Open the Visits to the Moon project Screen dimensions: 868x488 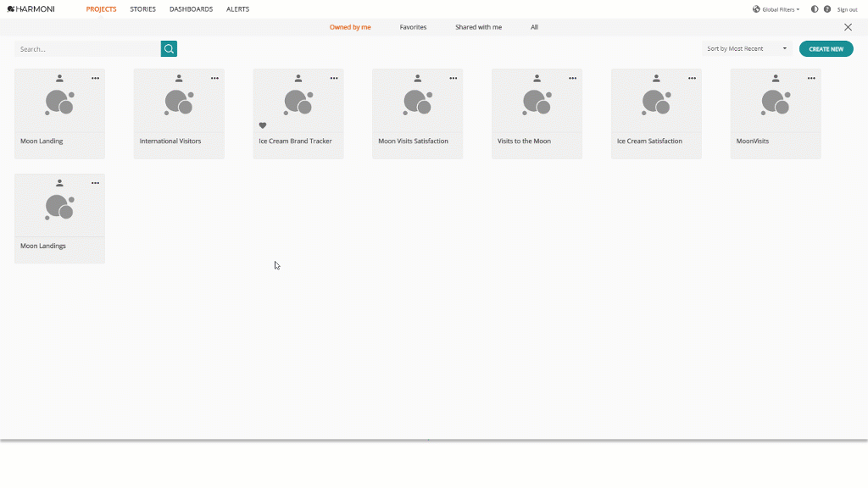pyautogui.click(x=537, y=114)
